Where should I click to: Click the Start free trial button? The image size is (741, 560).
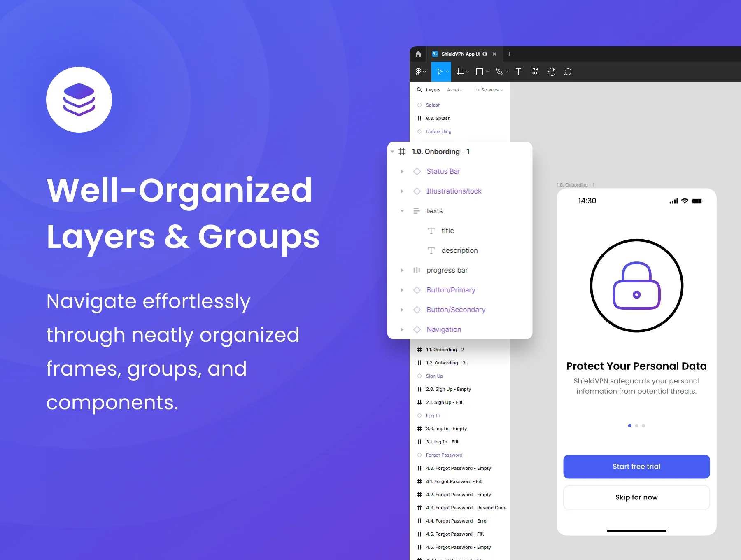[x=636, y=467]
